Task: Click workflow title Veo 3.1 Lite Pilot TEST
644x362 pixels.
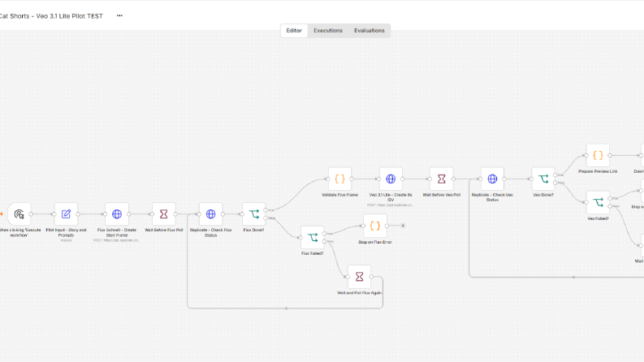Action: point(51,16)
